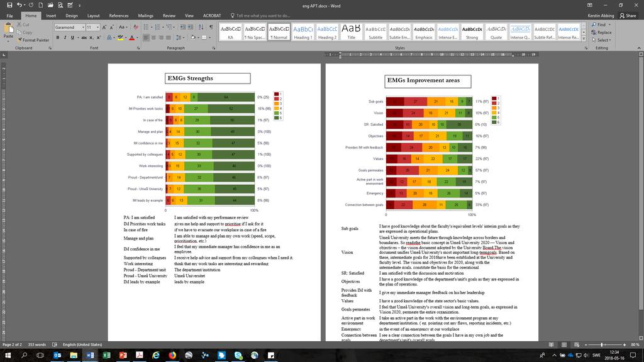Apply the Heading 1 style

tap(303, 32)
